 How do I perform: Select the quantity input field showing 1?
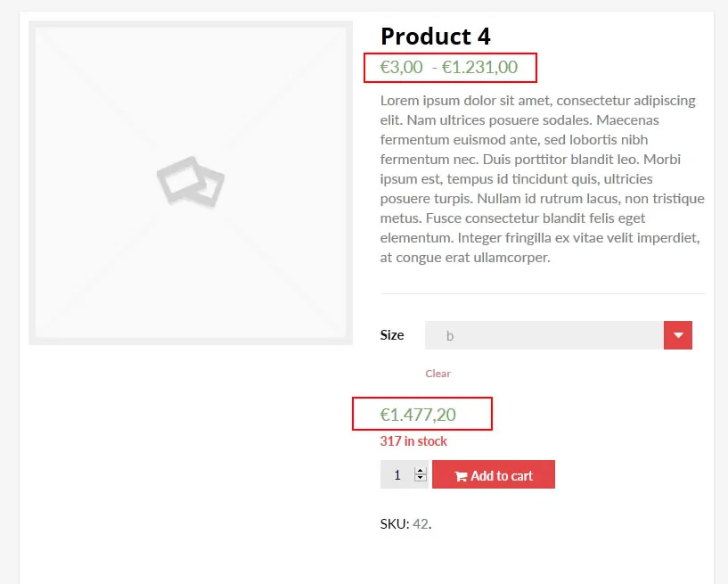pos(398,474)
